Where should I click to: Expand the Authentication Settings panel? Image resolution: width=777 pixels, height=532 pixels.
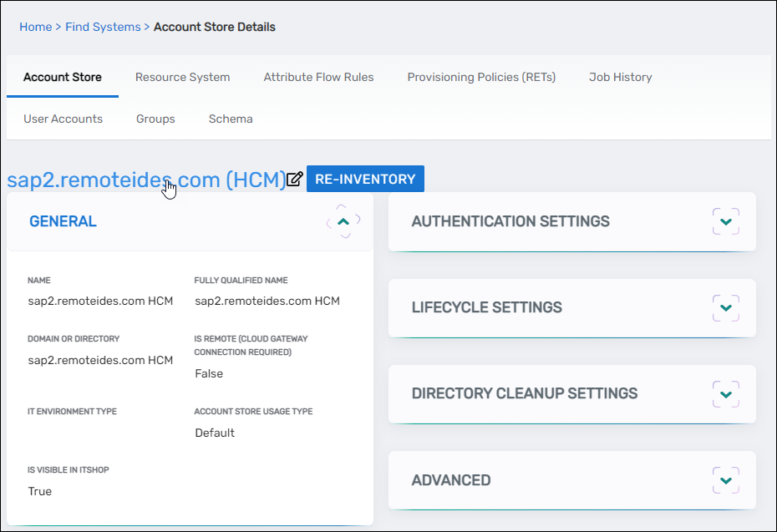(725, 221)
